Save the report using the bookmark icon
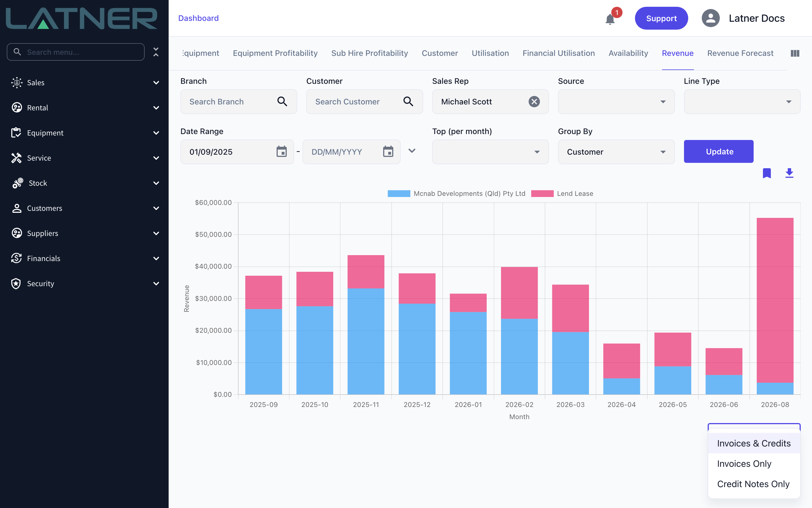This screenshot has width=812, height=508. tap(767, 173)
